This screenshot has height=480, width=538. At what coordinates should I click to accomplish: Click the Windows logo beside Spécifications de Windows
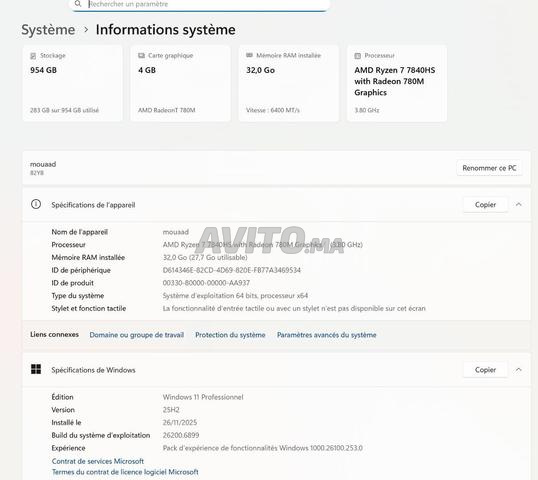36,369
